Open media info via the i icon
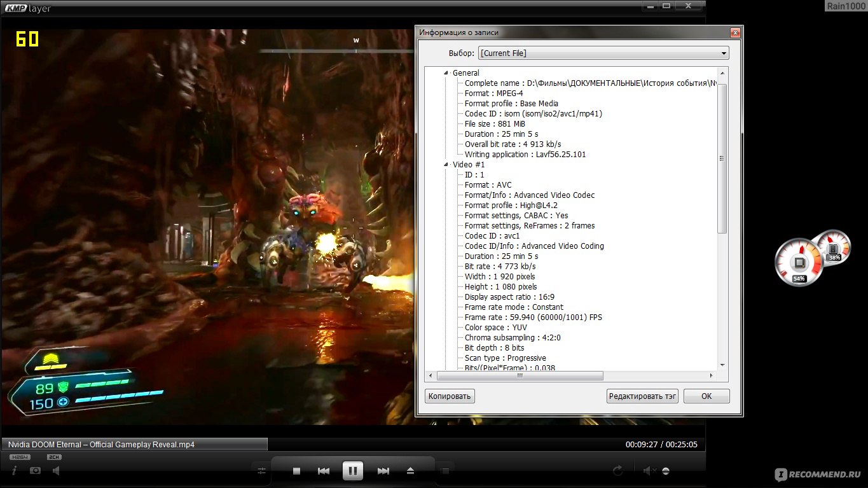868x488 pixels. click(x=14, y=470)
